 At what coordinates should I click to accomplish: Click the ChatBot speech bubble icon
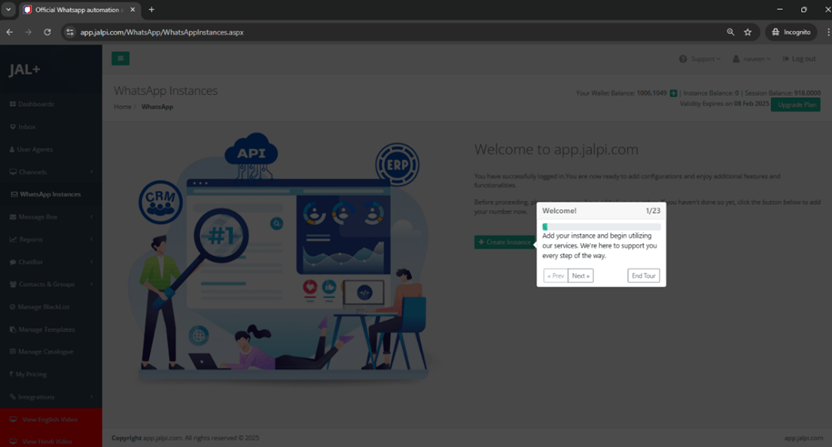coord(13,262)
